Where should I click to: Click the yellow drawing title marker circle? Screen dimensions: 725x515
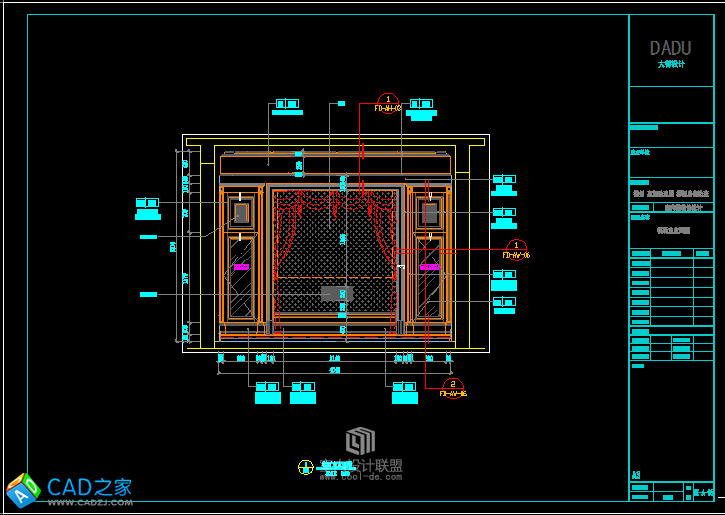click(306, 467)
